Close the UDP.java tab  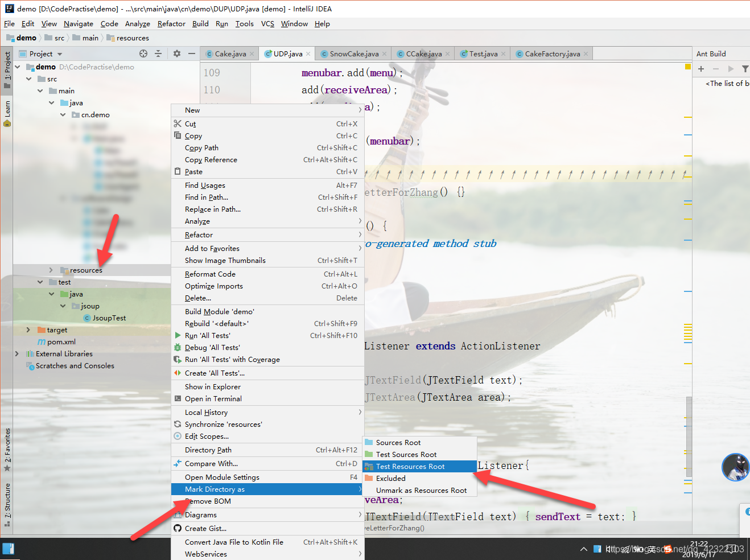(x=308, y=53)
